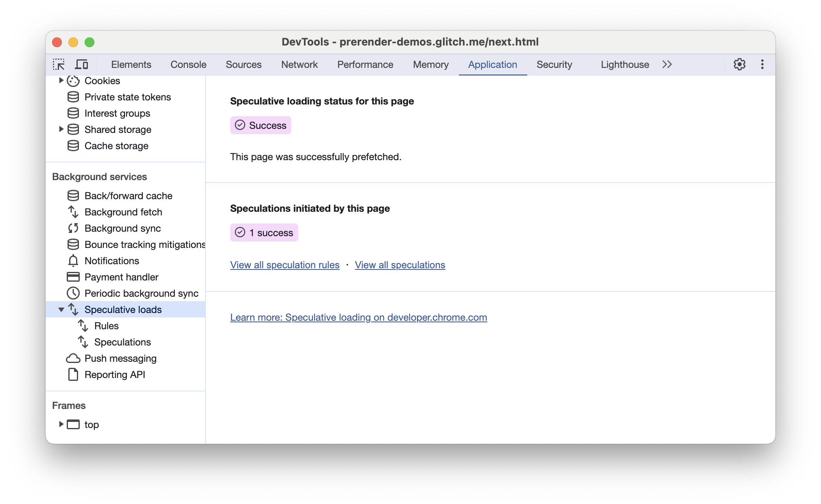Click Learn more Speculative loading link
This screenshot has width=821, height=504.
point(358,317)
